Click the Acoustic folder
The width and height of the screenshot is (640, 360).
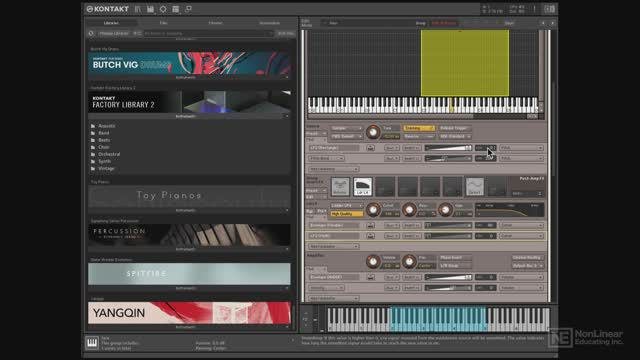[x=107, y=126]
